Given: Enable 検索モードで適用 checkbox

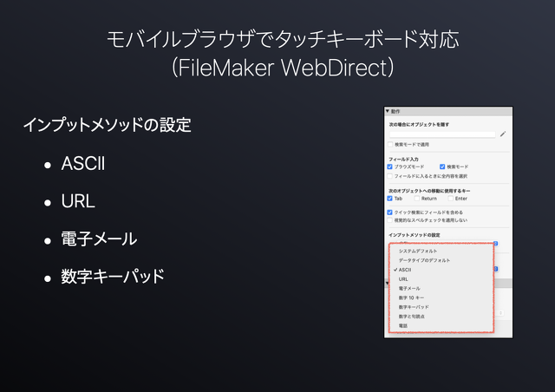Looking at the screenshot, I should pos(390,145).
